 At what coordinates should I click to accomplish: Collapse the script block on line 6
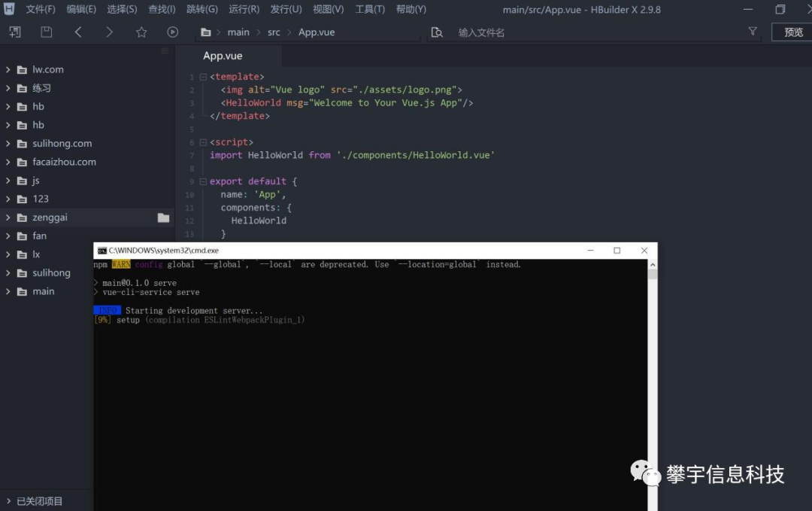203,142
